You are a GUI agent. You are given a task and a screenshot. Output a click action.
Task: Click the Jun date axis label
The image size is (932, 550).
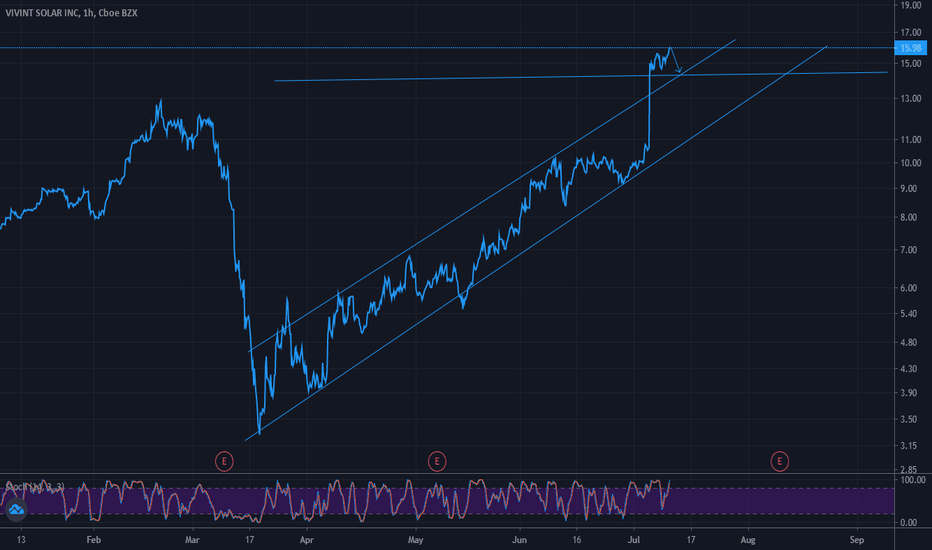click(x=519, y=540)
